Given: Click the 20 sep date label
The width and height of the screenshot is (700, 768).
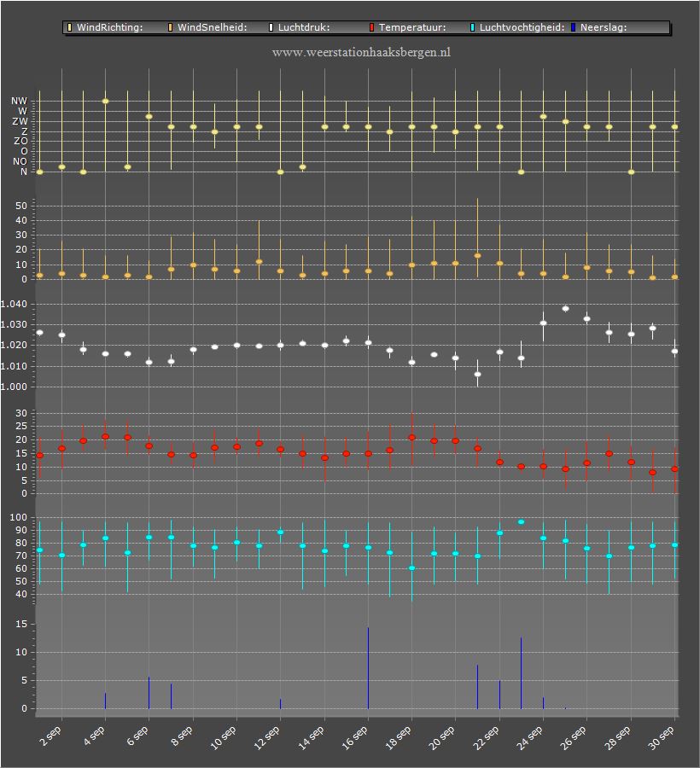Looking at the screenshot, I should [x=442, y=738].
